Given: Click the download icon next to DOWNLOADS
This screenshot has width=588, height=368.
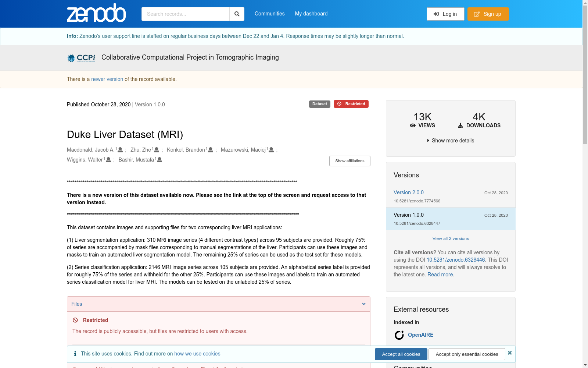Looking at the screenshot, I should [x=460, y=125].
